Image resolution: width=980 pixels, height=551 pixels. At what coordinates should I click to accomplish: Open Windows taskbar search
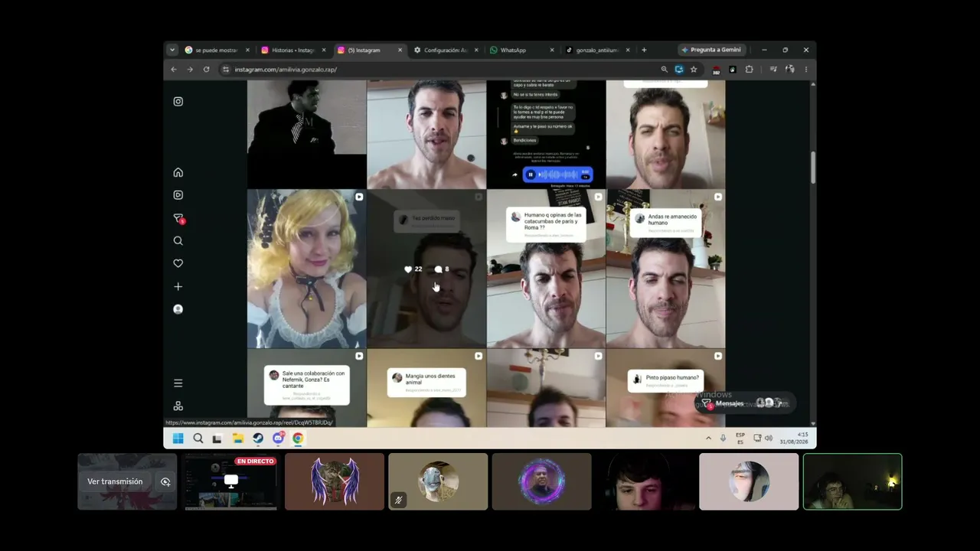point(198,439)
